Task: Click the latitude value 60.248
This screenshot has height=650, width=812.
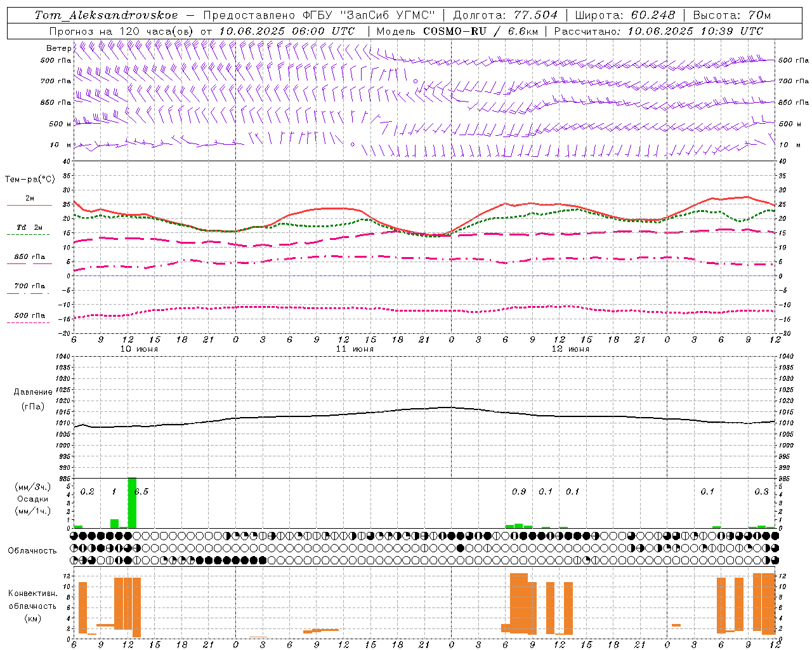Action: pyautogui.click(x=653, y=15)
